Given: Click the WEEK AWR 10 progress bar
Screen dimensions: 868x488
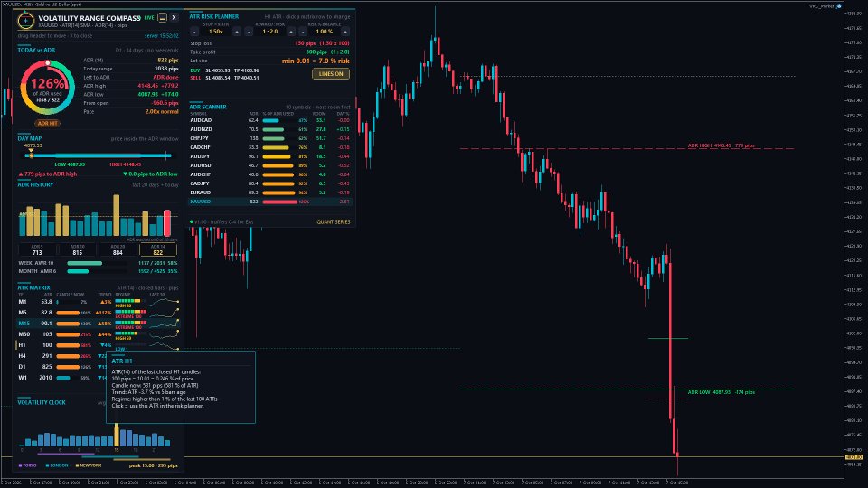Looking at the screenshot, I should [x=98, y=263].
